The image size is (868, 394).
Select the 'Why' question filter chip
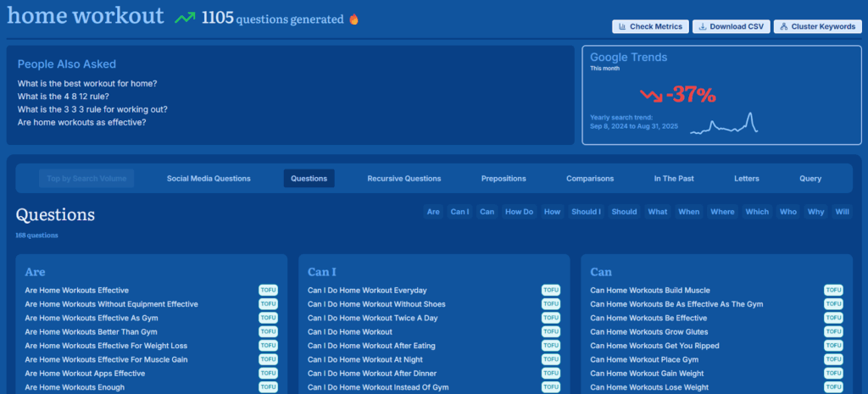click(815, 212)
